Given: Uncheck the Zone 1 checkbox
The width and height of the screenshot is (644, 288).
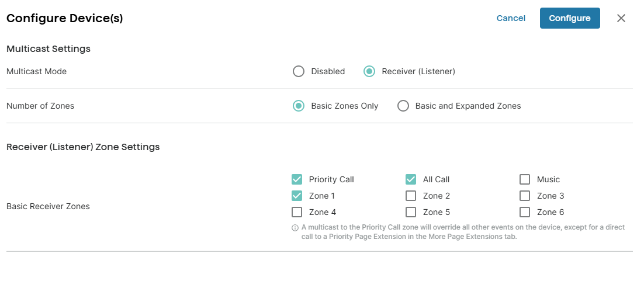Looking at the screenshot, I should coord(297,196).
